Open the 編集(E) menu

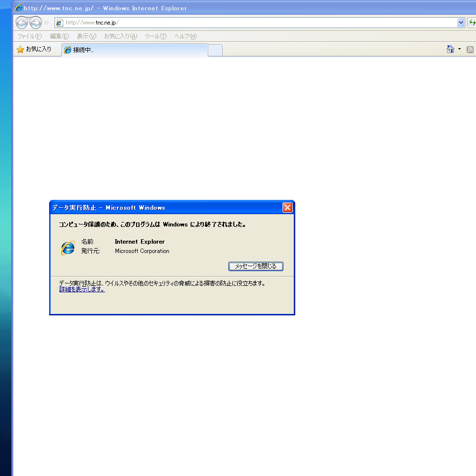pyautogui.click(x=59, y=36)
